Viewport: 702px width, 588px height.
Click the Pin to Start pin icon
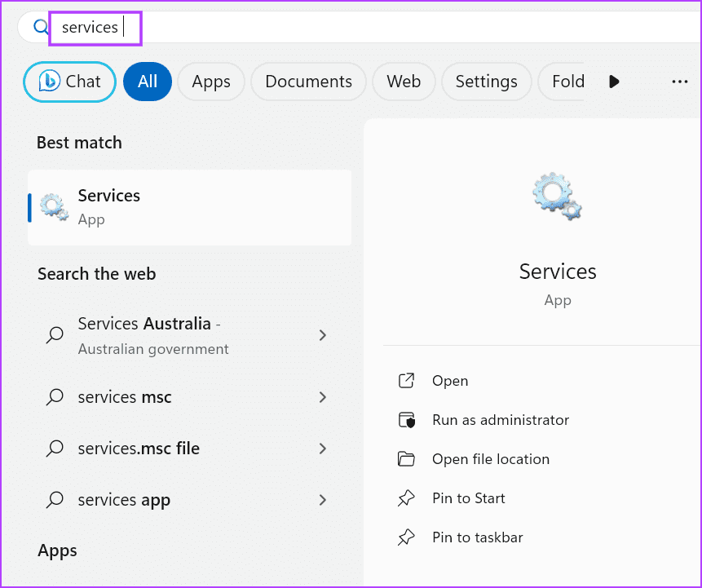pos(406,498)
